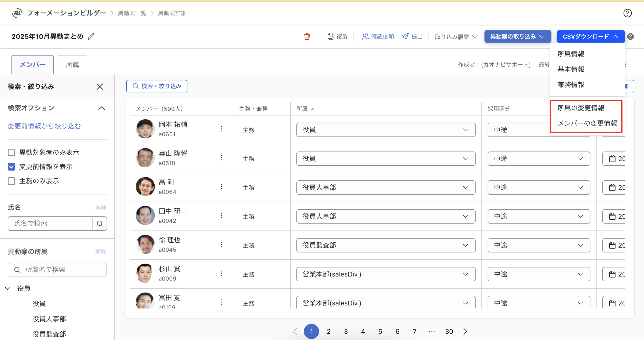Click the 複製 duplicate icon
Viewport: 644px width, 342px height.
point(330,36)
